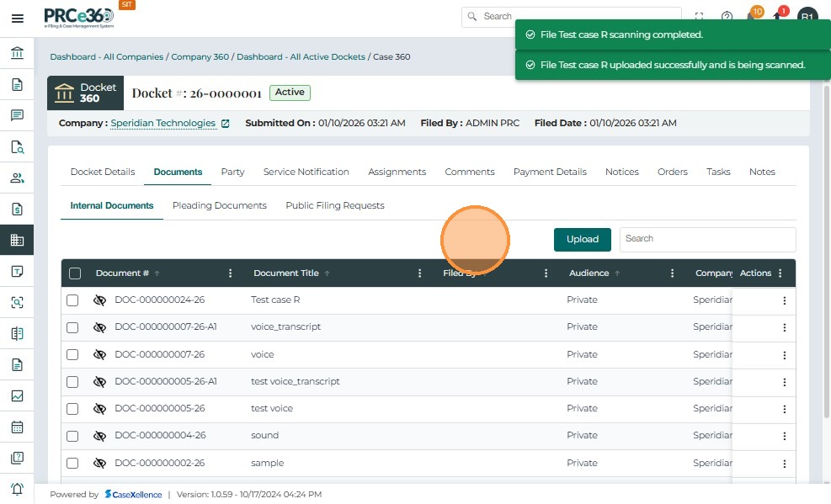This screenshot has width=831, height=504.
Task: Click the Company 360 breadcrumb link
Action: (200, 57)
